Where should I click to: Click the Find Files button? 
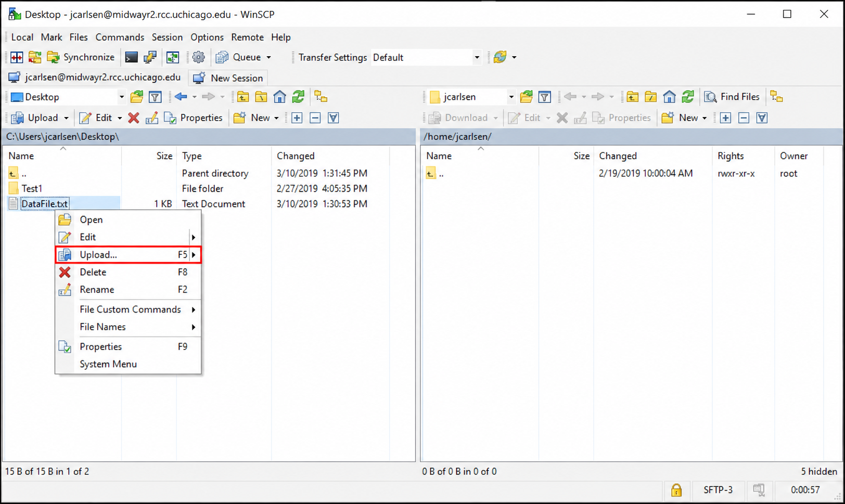coord(732,97)
